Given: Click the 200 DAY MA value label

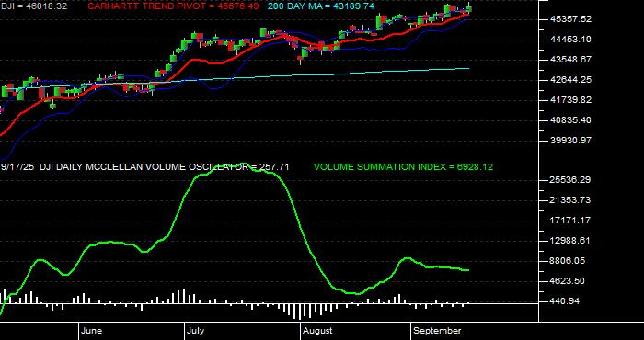Looking at the screenshot, I should pyautogui.click(x=322, y=6).
